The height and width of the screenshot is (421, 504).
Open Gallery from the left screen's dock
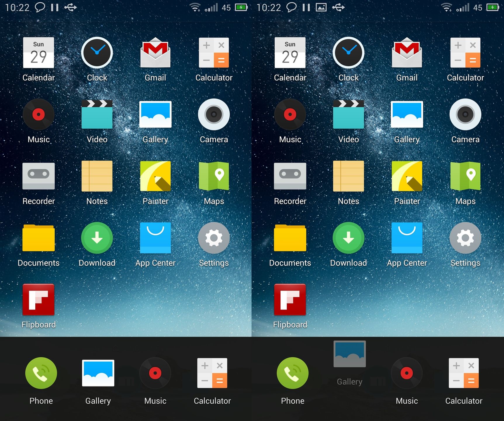pyautogui.click(x=98, y=373)
